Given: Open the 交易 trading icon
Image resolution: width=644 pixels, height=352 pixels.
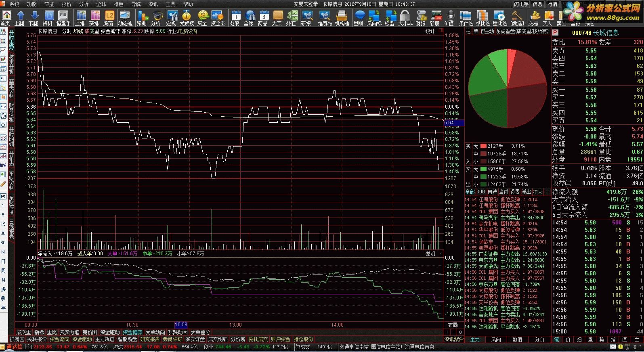Looking at the screenshot, I should click(x=533, y=18).
